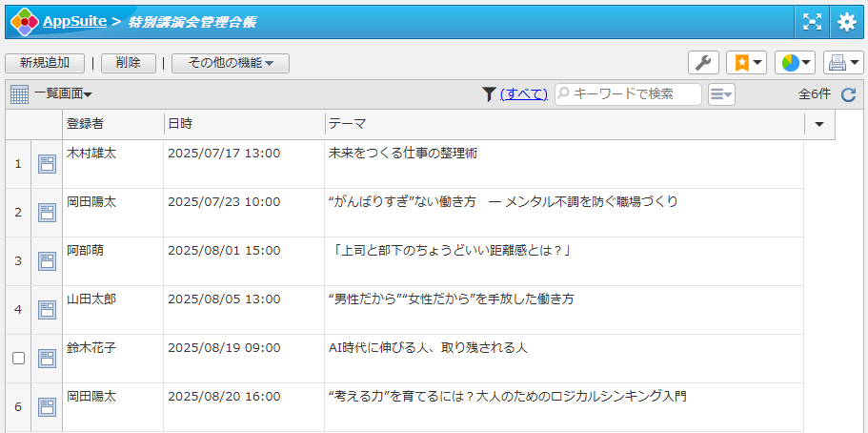Open detail icon for 木村雄太 row
Viewport: 868px width, 433px height.
[47, 164]
